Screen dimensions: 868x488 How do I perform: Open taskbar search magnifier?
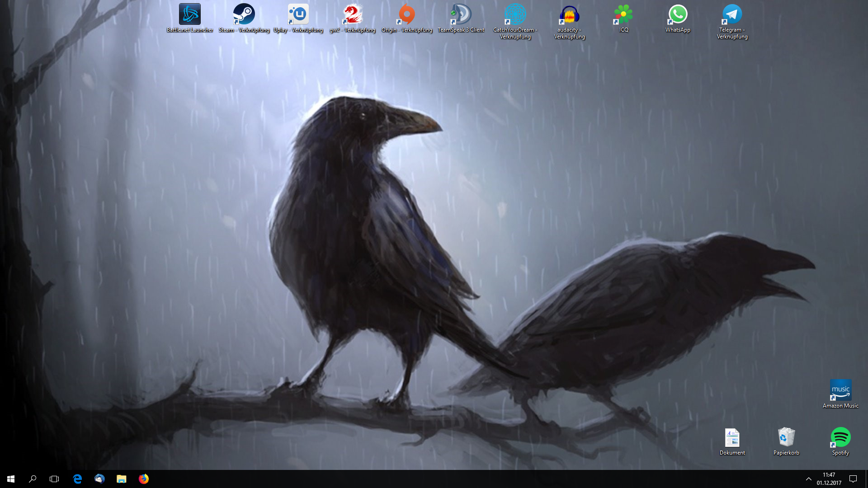coord(33,479)
